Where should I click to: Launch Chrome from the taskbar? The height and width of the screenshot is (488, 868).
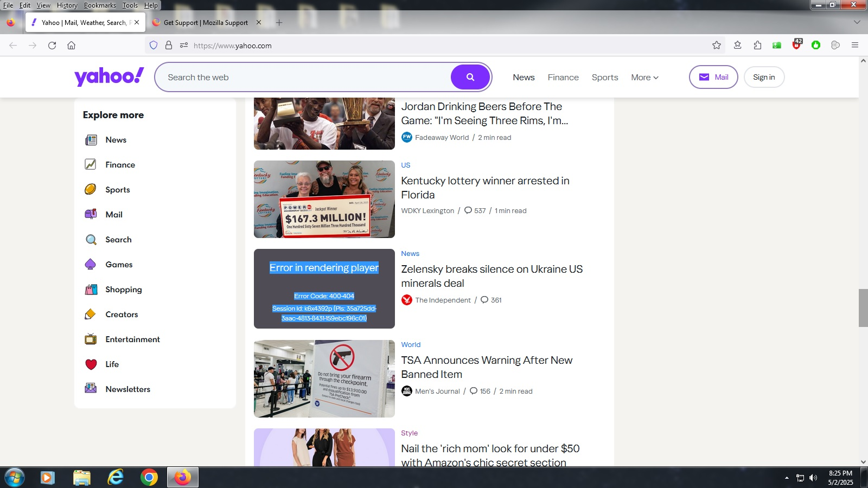[149, 478]
